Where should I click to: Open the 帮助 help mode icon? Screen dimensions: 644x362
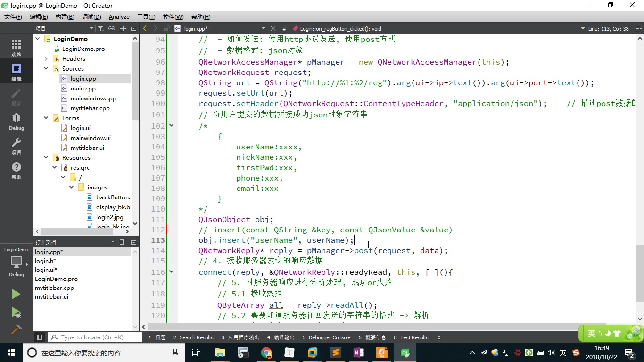pos(16,167)
